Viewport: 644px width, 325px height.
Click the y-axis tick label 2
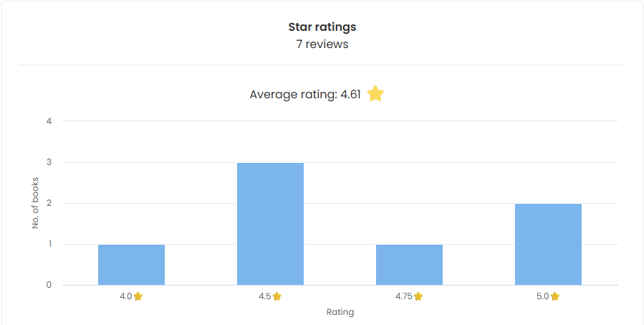[x=49, y=203]
